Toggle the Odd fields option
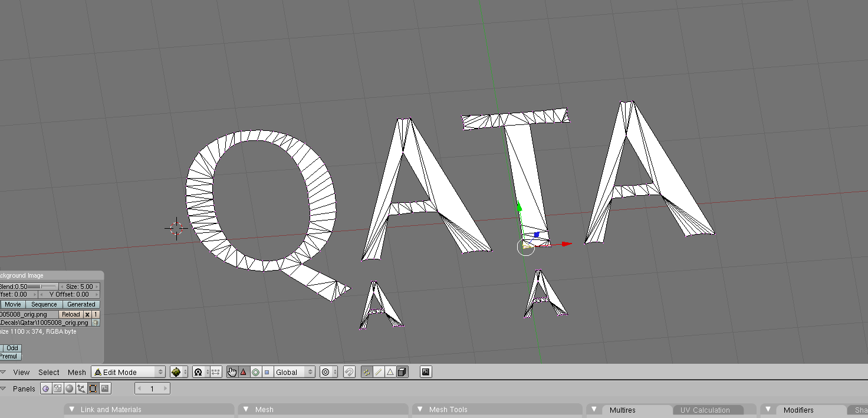This screenshot has height=418, width=868. coord(12,348)
